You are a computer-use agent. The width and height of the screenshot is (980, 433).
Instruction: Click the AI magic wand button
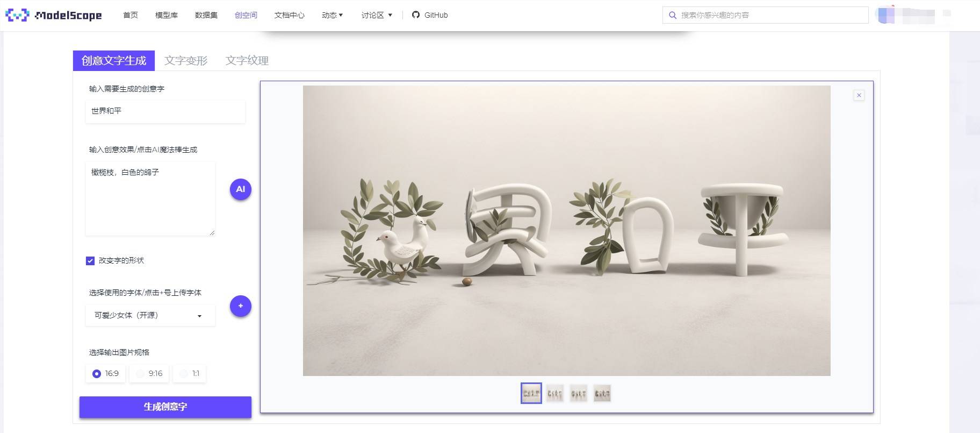(x=240, y=189)
